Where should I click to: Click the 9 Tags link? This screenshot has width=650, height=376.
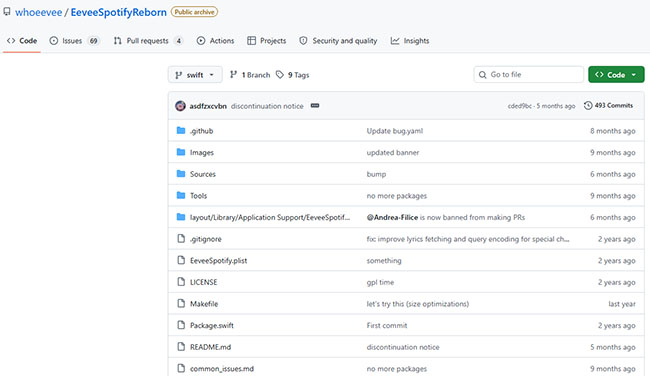(293, 75)
